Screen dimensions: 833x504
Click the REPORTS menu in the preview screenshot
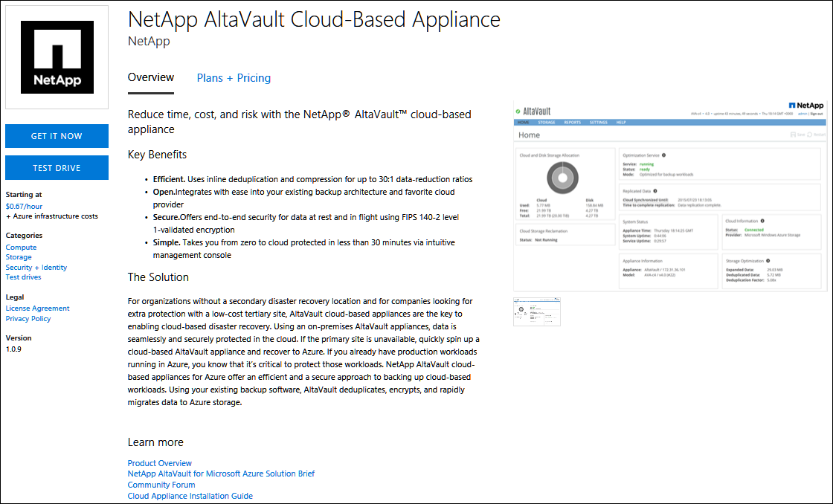pos(572,123)
